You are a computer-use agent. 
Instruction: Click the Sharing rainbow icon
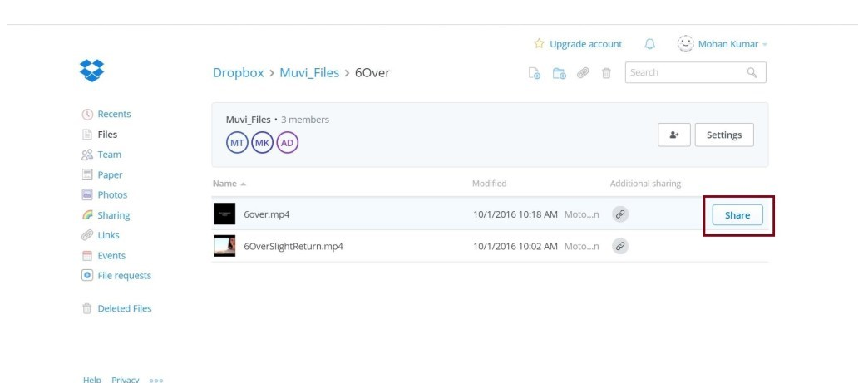coord(87,215)
